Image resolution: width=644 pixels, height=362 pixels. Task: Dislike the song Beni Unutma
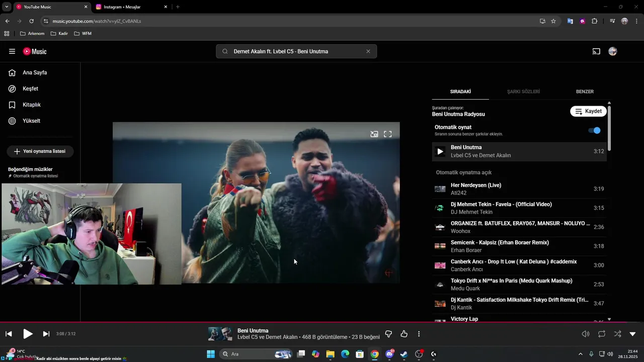388,334
